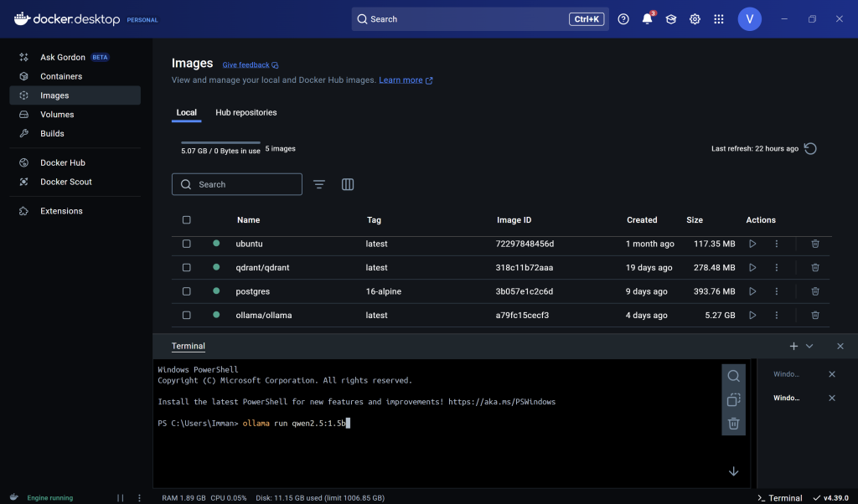Image resolution: width=858 pixels, height=504 pixels.
Task: Open the column display settings icon
Action: [x=348, y=185]
